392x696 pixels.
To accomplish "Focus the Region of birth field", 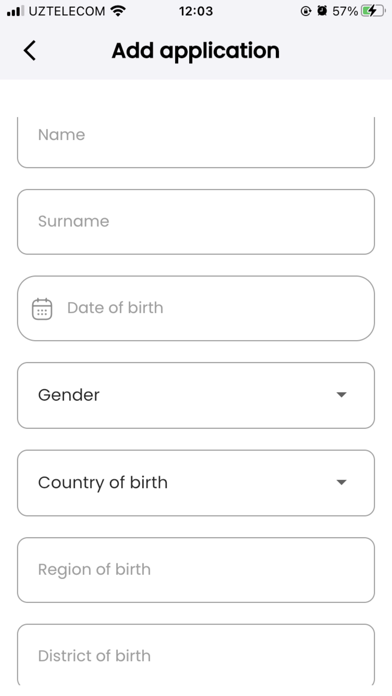I will [196, 570].
